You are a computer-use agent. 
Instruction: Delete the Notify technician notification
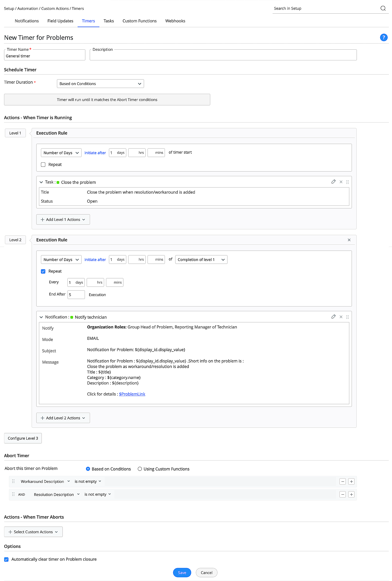coord(341,317)
